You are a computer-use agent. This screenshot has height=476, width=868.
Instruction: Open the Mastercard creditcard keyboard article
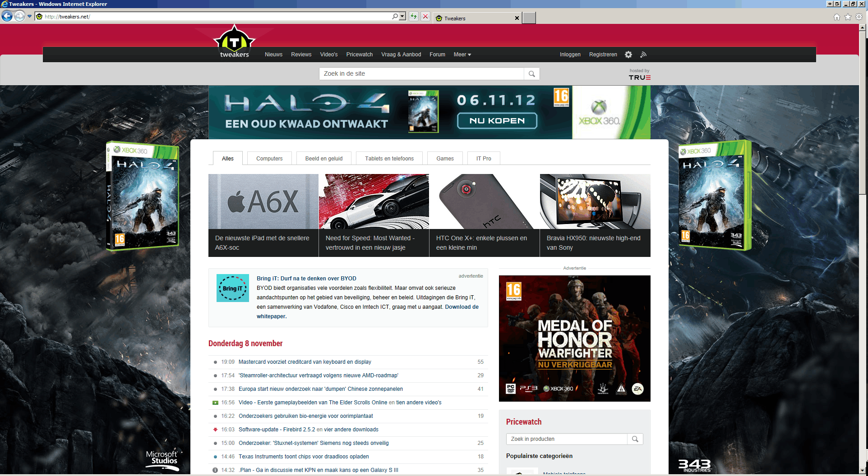(x=305, y=362)
